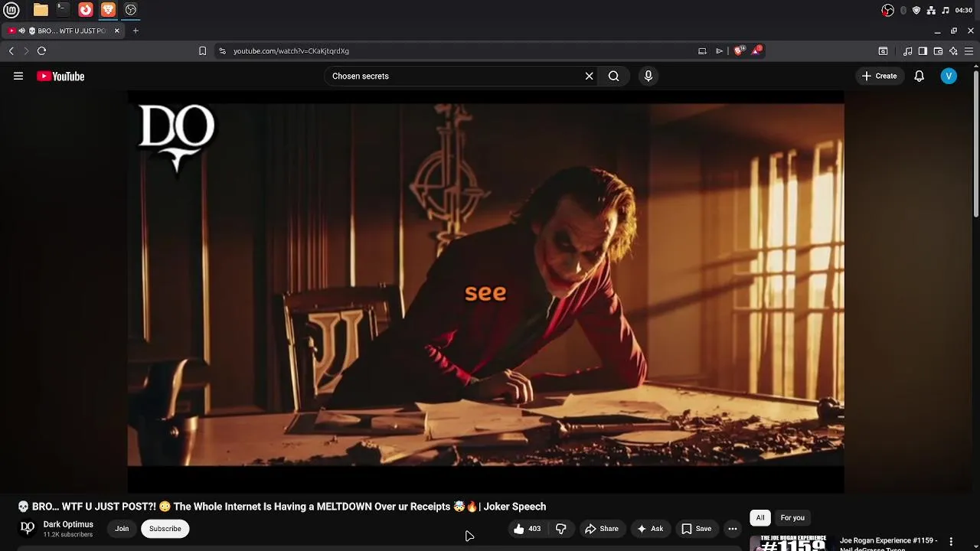Expand the YouTube guide hamburger menu
Viewport: 980px width, 551px height.
tap(18, 76)
